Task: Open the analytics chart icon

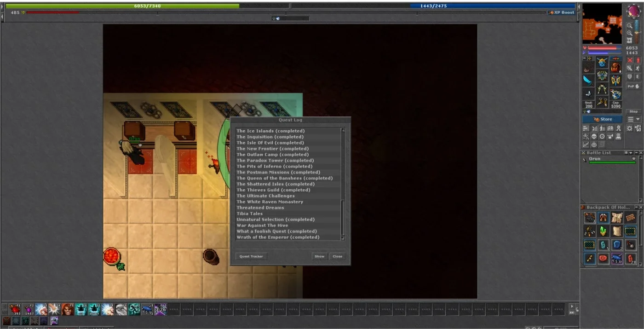Action: (586, 144)
